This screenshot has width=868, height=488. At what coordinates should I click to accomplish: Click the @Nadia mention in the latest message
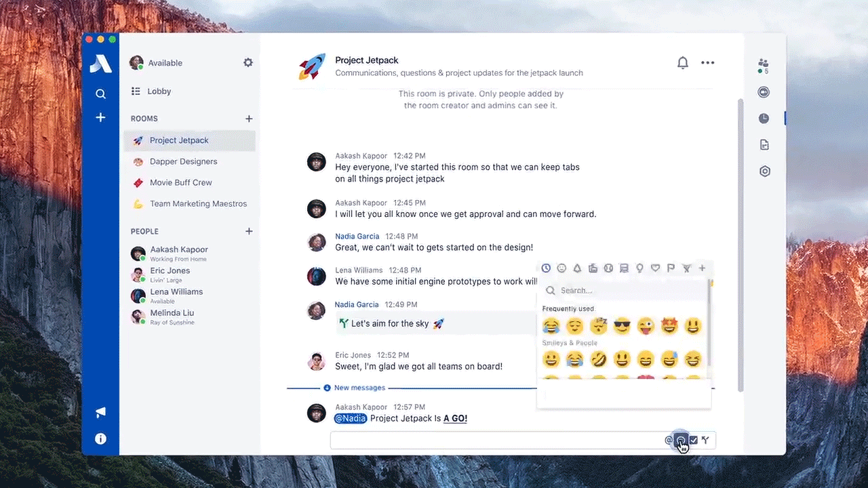350,418
